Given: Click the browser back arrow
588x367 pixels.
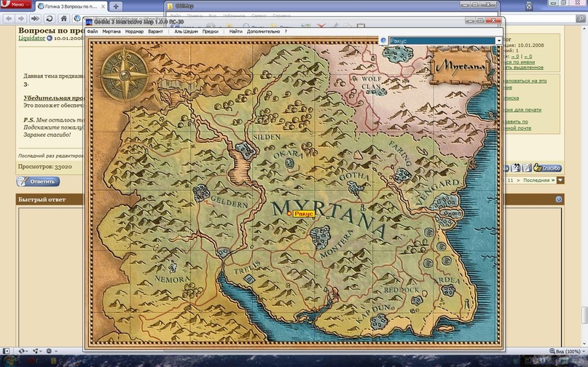Looking at the screenshot, I should 7,18.
